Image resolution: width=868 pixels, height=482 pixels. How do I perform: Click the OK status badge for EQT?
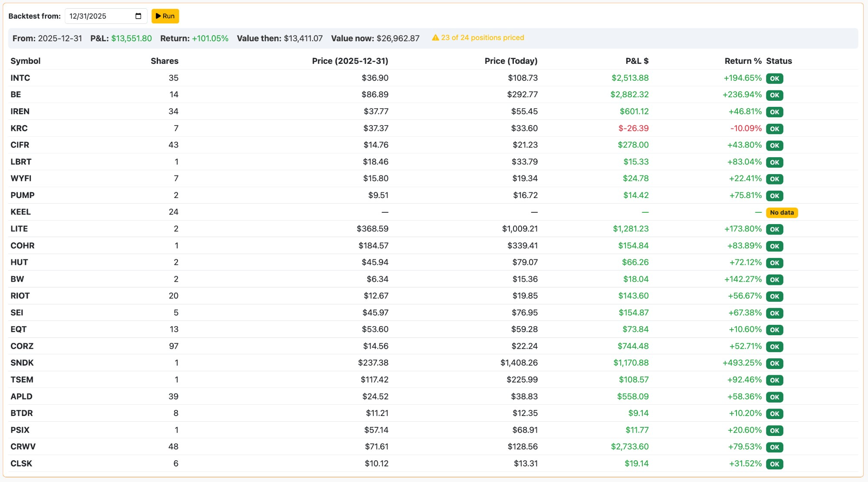[775, 330]
